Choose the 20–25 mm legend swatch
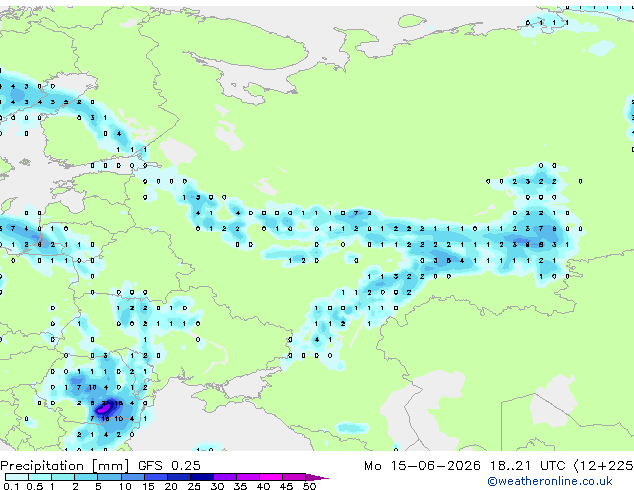This screenshot has width=634, height=490. pyautogui.click(x=178, y=477)
